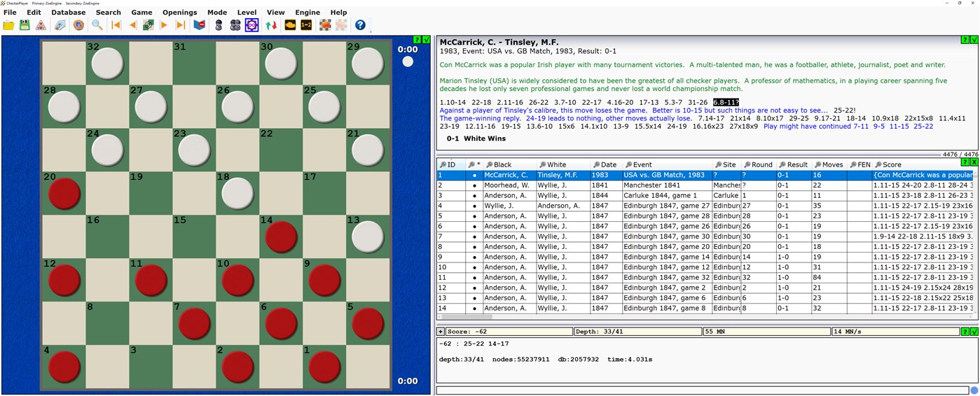
Task: Step back one move with left arrow
Action: pyautogui.click(x=132, y=25)
